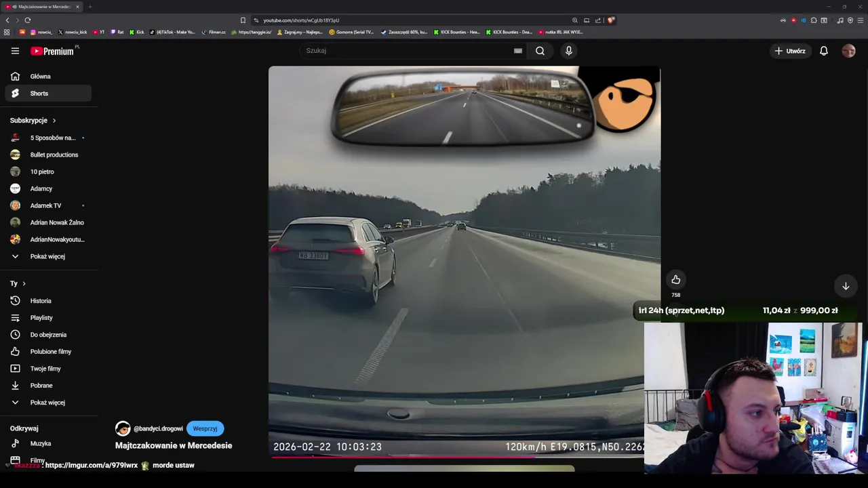The width and height of the screenshot is (868, 488).
Task: Open Główna home in the sidebar
Action: 48,77
